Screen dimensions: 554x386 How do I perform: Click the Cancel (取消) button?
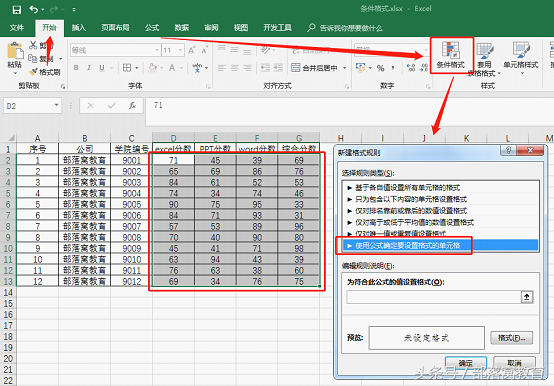point(514,363)
